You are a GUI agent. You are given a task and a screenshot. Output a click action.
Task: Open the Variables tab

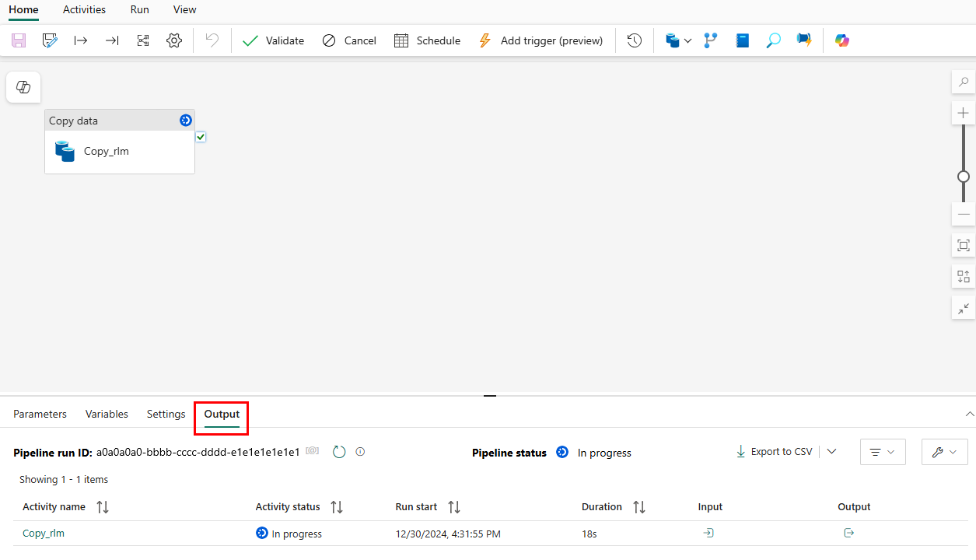107,414
